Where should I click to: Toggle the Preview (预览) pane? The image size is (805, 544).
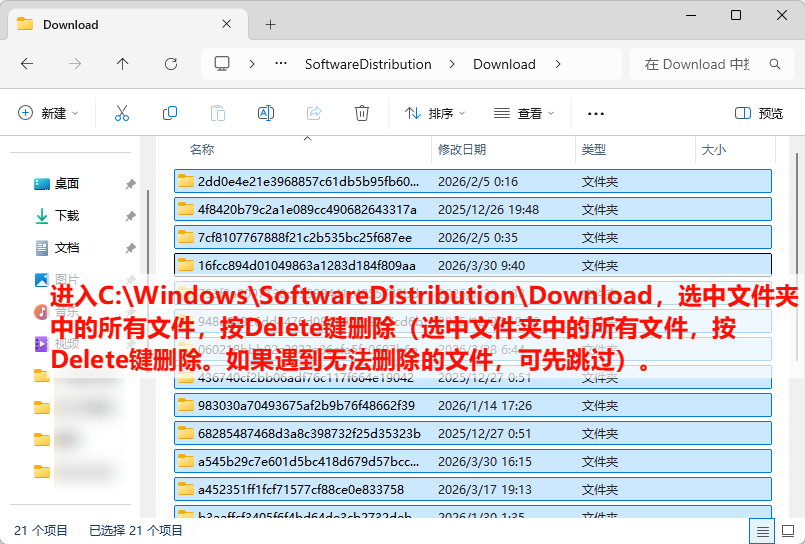pyautogui.click(x=759, y=113)
